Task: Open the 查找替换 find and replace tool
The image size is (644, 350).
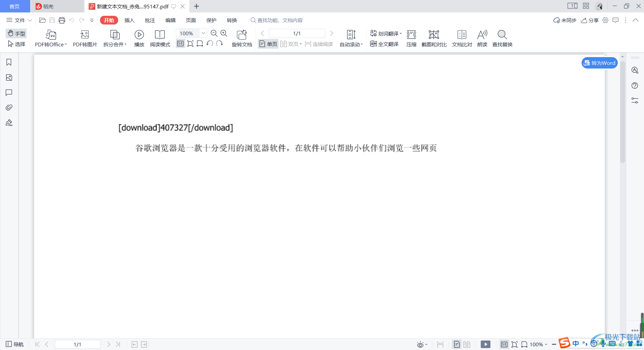Action: click(502, 38)
